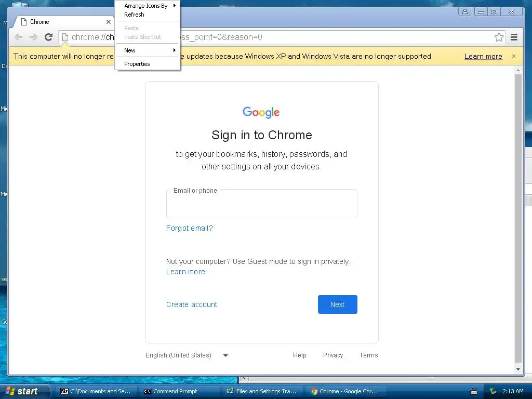Open the Help link in footer
Viewport: 532px width, 399px height.
(300, 355)
